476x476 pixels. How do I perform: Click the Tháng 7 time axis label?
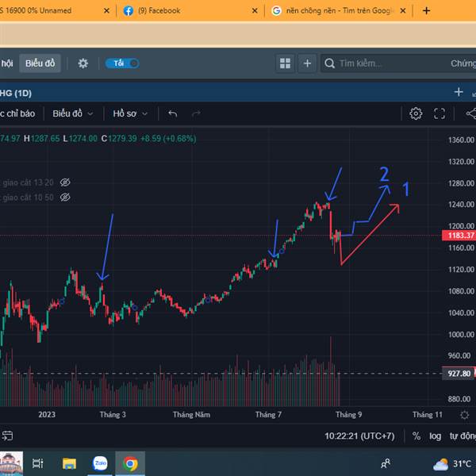268,415
